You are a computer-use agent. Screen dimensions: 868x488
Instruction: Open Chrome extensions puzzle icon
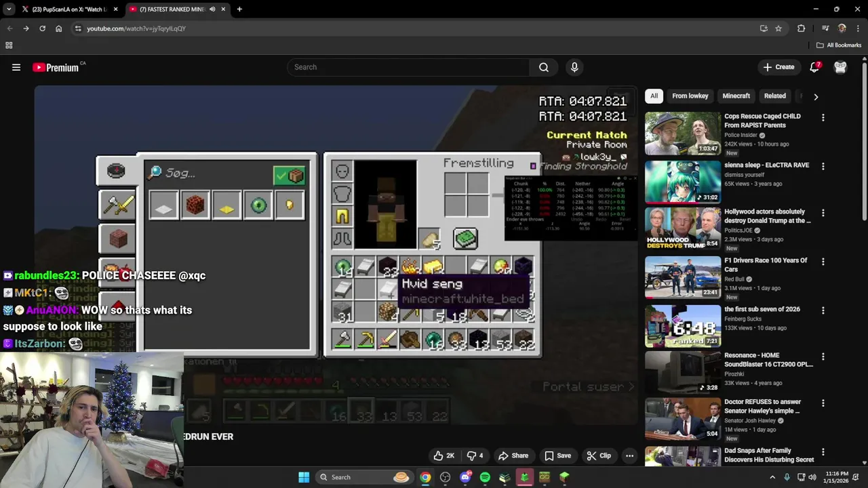tap(802, 28)
